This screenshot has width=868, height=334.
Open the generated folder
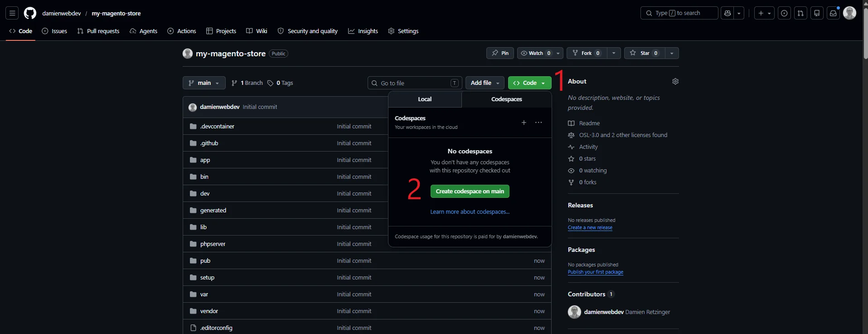pyautogui.click(x=213, y=210)
